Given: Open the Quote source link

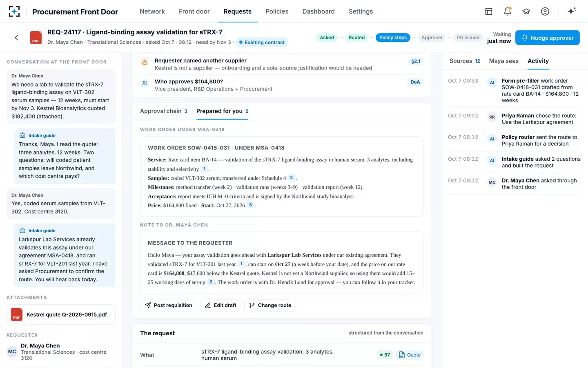Looking at the screenshot, I should (x=410, y=355).
